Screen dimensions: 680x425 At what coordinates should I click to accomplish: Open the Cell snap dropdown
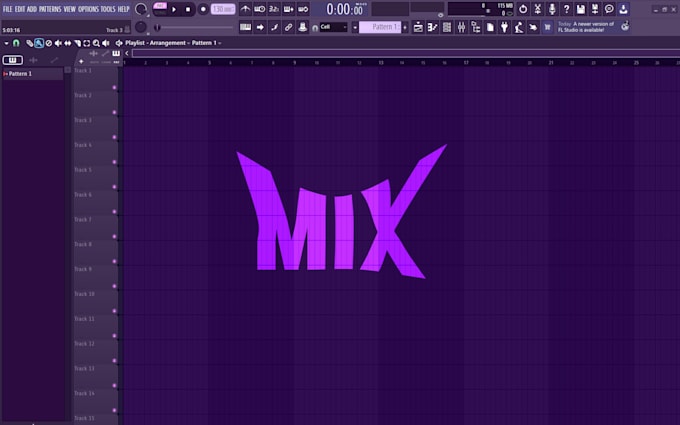tap(333, 27)
